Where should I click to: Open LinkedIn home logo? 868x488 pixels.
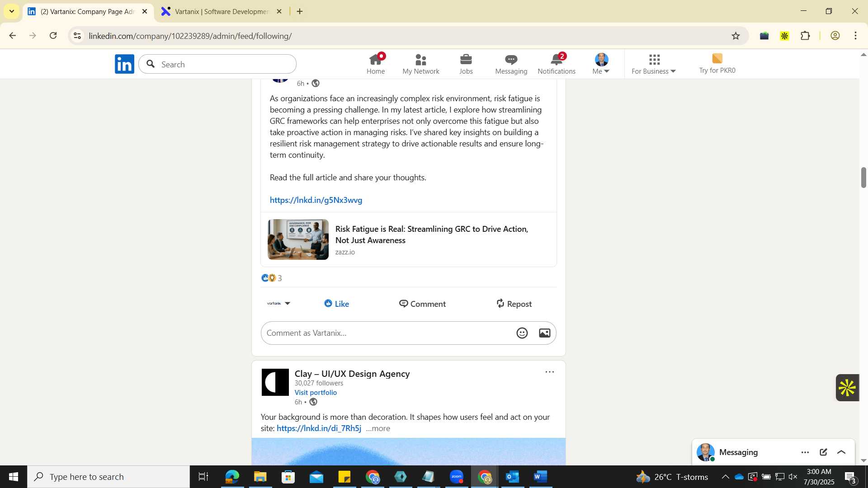click(x=124, y=64)
